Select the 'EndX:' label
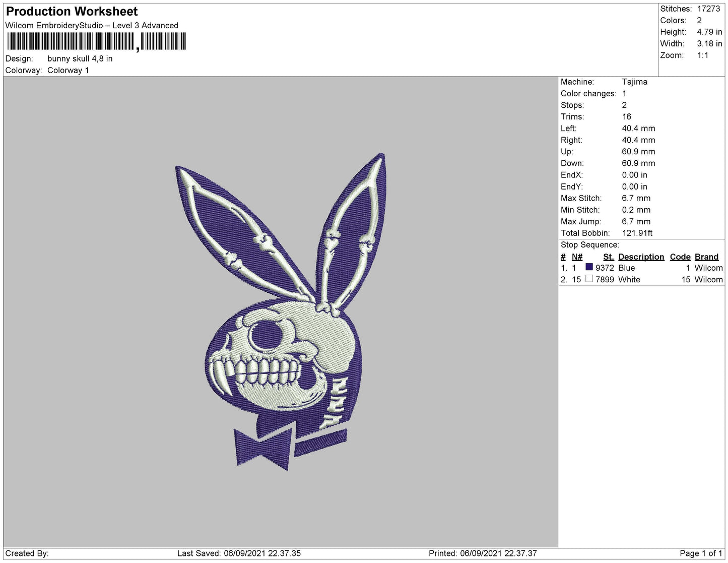The width and height of the screenshot is (728, 563). (x=572, y=175)
